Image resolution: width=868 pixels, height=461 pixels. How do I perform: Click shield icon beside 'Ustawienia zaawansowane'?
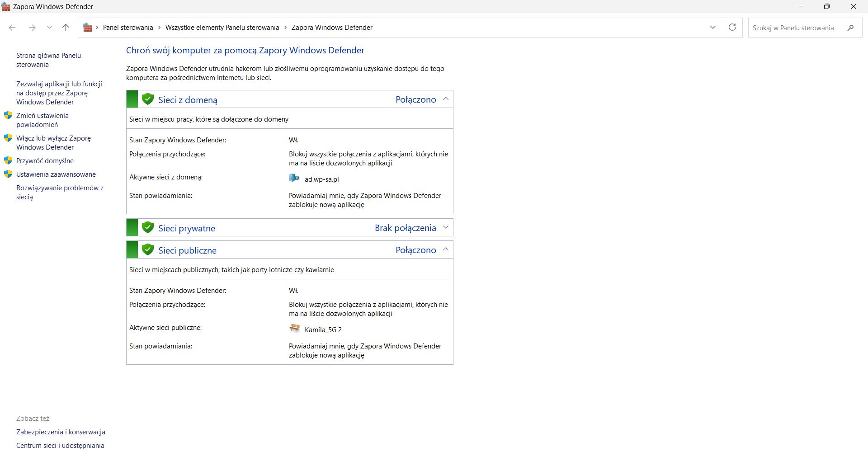tap(8, 174)
